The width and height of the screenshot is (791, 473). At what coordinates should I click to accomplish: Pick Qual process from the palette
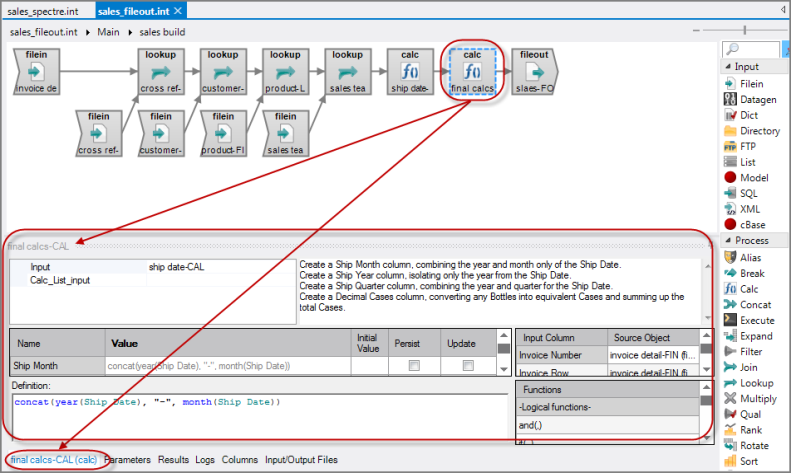(743, 414)
